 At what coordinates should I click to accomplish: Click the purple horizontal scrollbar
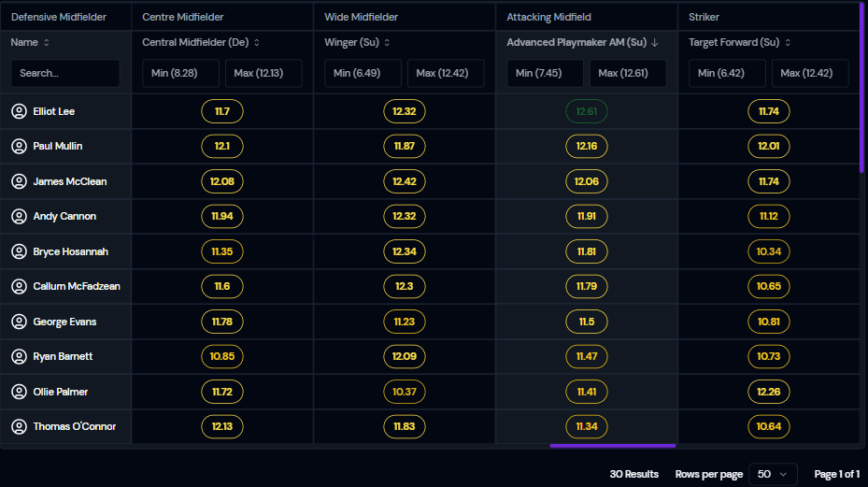(x=613, y=446)
